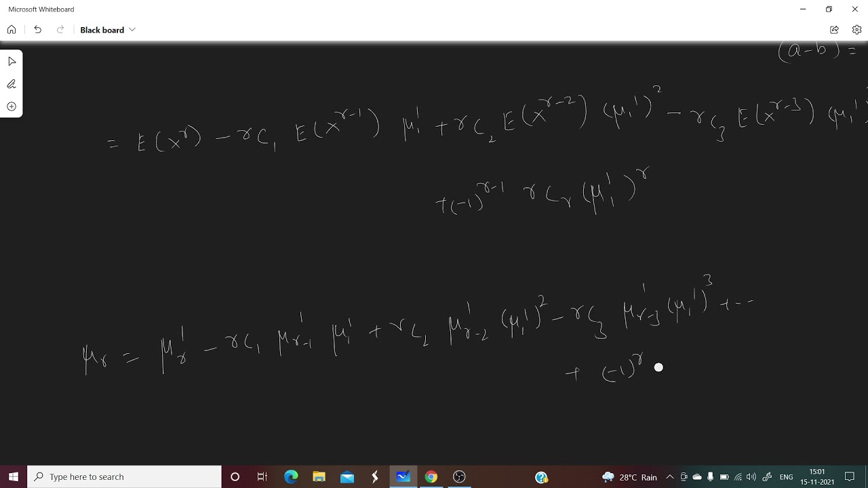Image resolution: width=868 pixels, height=488 pixels.
Task: Undo the last stroke
Action: 37,30
